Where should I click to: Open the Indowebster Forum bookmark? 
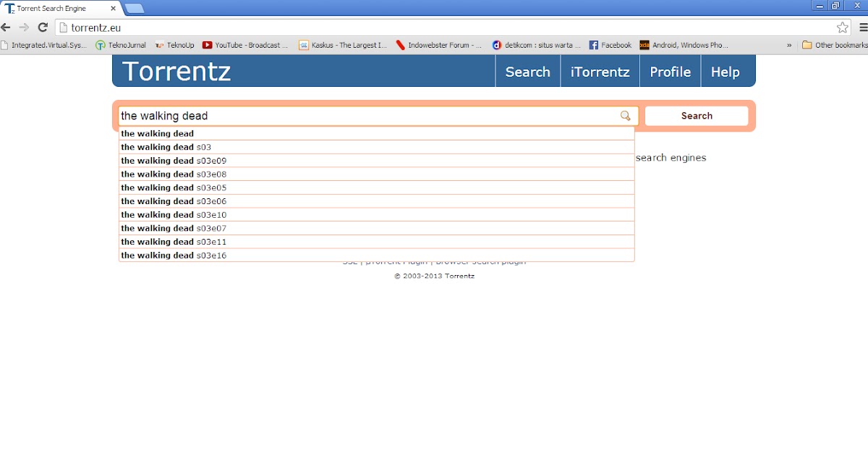pos(438,45)
